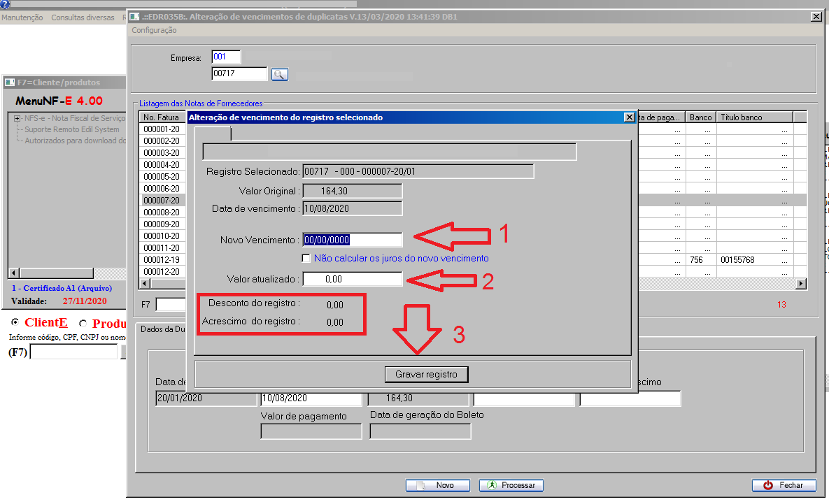This screenshot has height=504, width=829.
Task: Open Consultas diversas menu
Action: coord(83,17)
